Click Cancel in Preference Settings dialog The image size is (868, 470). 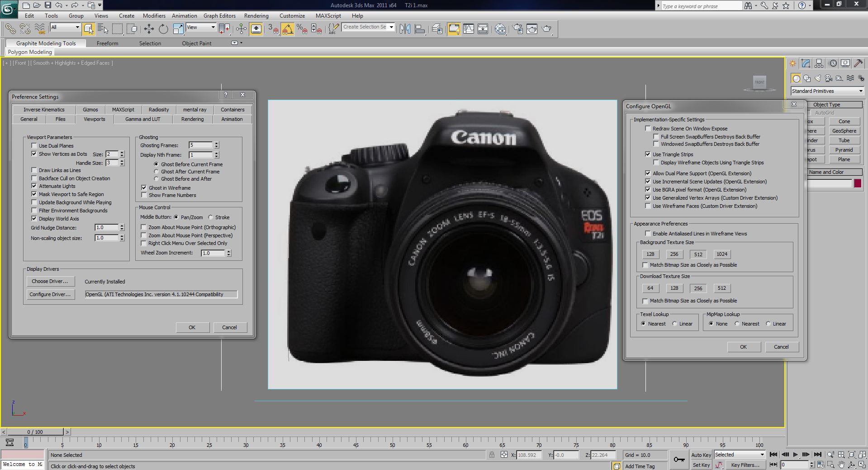(x=229, y=327)
